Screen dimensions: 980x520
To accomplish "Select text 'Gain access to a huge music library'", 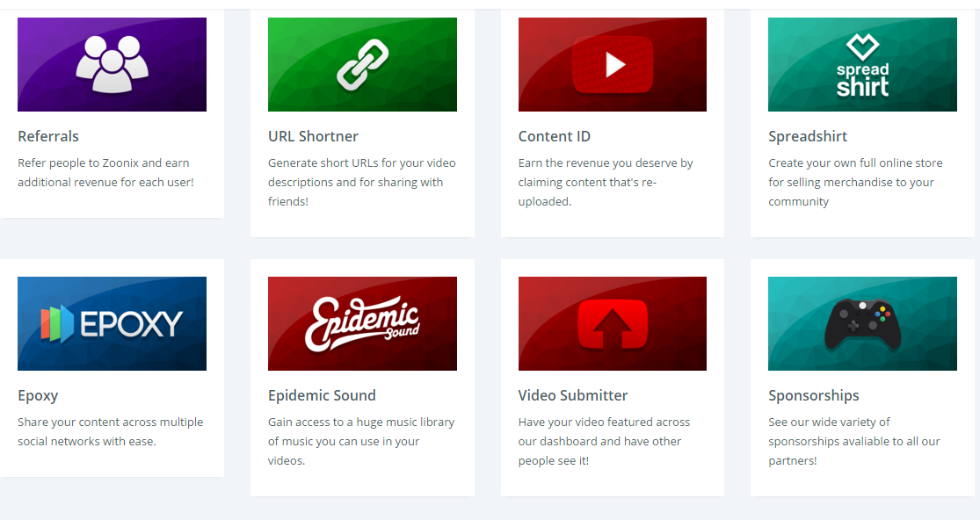I will tap(361, 422).
